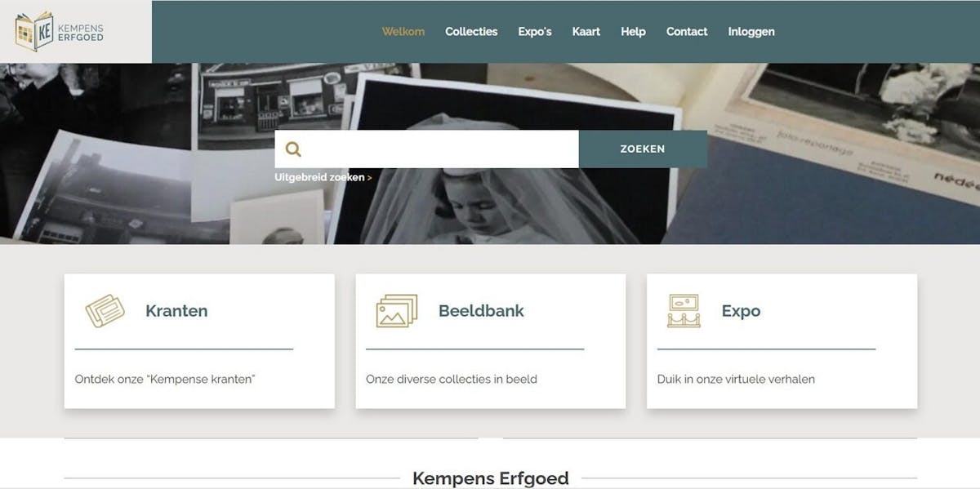Go to the Expo's menu item

coord(535,32)
